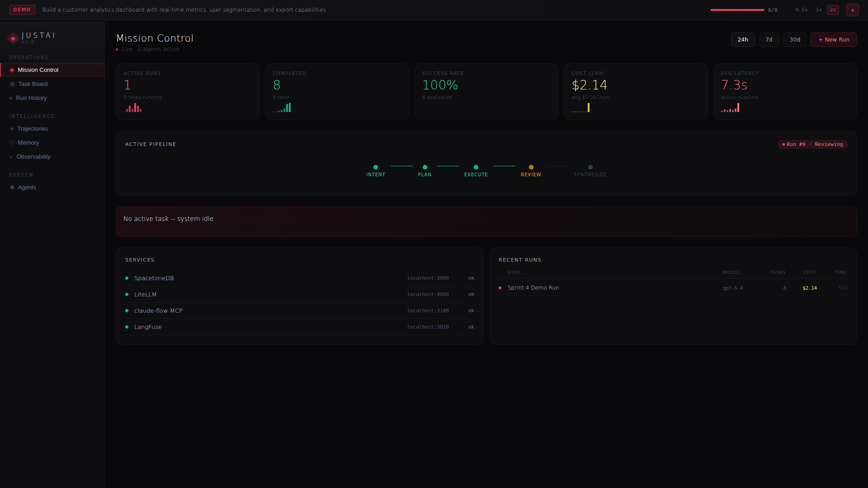868x488 pixels.
Task: Click localhost:3100 address
Action: pos(428,311)
